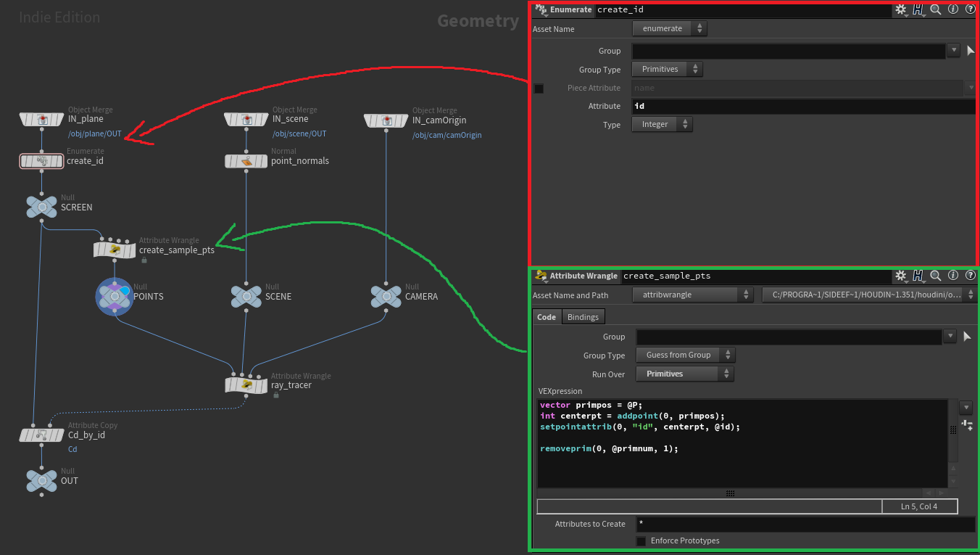Image resolution: width=980 pixels, height=555 pixels.
Task: Open Asset Name 'enumerate' dropdown
Action: [x=670, y=28]
